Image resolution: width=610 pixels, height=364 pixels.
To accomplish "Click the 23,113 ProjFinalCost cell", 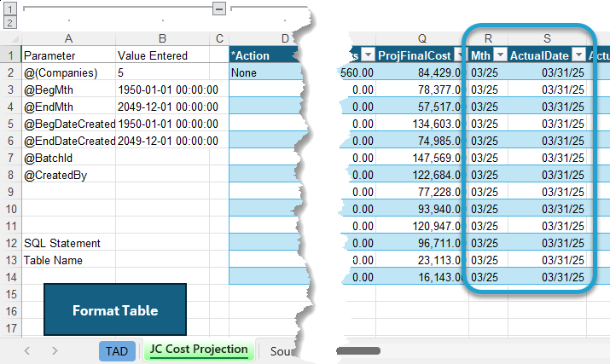I will point(422,260).
